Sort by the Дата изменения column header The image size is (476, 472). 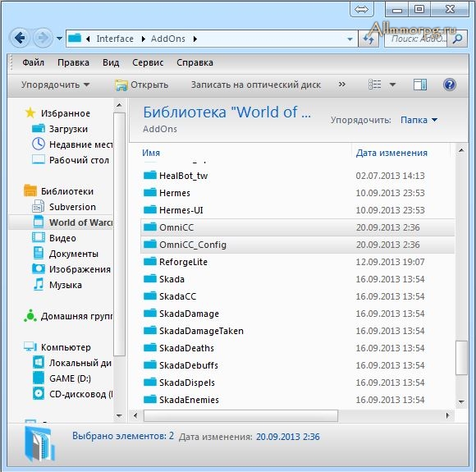pos(391,153)
